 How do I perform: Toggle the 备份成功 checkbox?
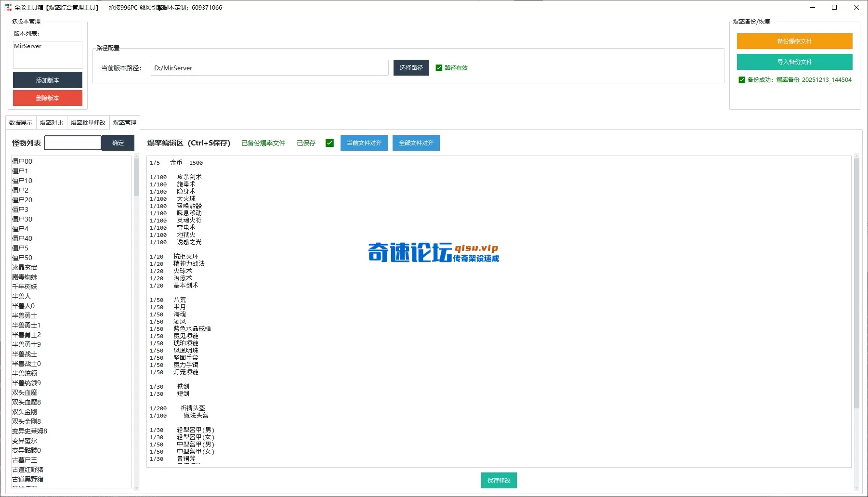pyautogui.click(x=742, y=79)
